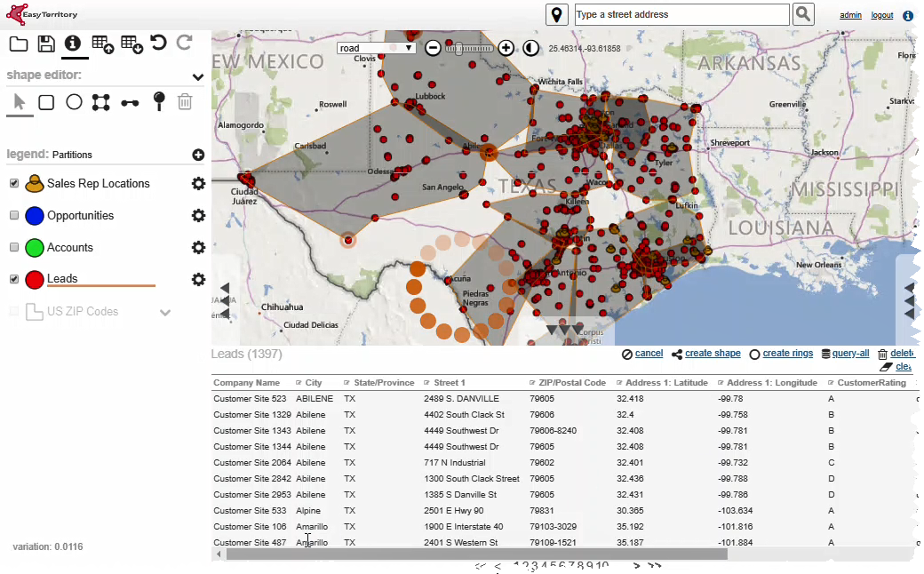This screenshot has width=924, height=574.
Task: Check the Accounts layer checkbox
Action: 14,248
